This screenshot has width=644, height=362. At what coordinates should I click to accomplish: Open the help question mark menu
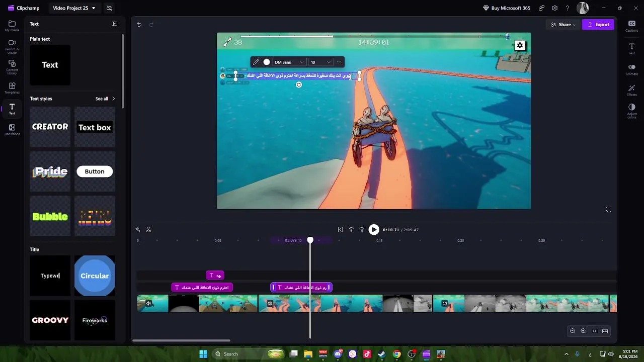pyautogui.click(x=568, y=8)
